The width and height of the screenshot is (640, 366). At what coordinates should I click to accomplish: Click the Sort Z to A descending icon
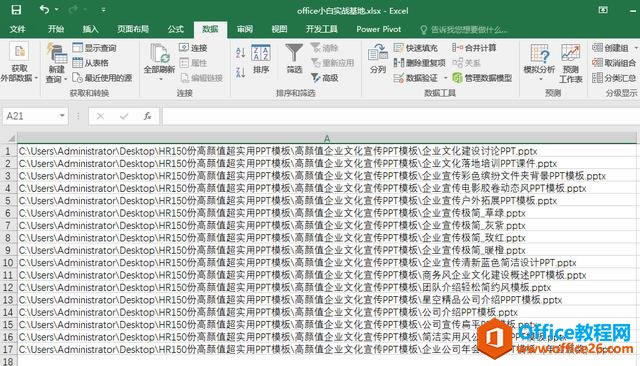(x=240, y=72)
